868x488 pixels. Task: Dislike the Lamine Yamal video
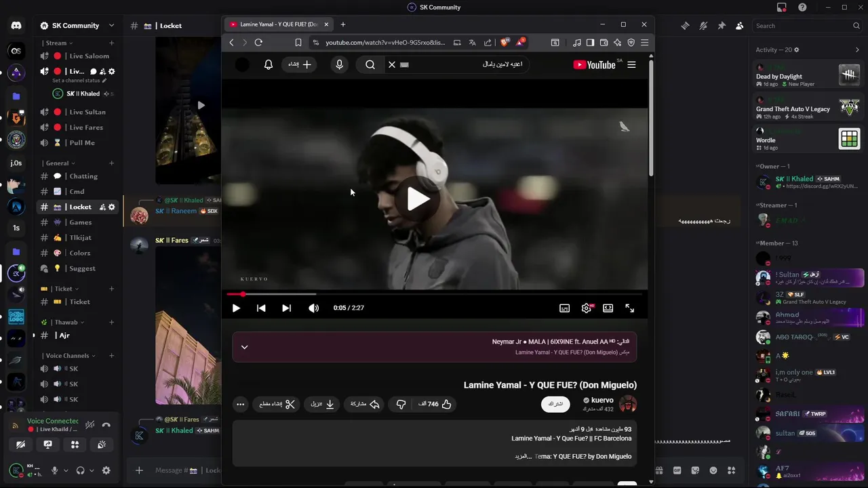click(401, 404)
